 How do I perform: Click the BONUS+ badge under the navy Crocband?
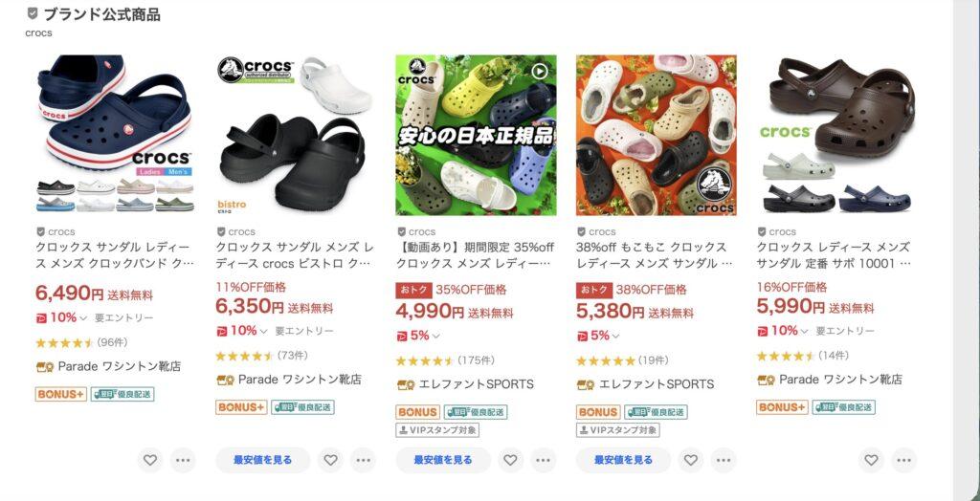click(60, 394)
